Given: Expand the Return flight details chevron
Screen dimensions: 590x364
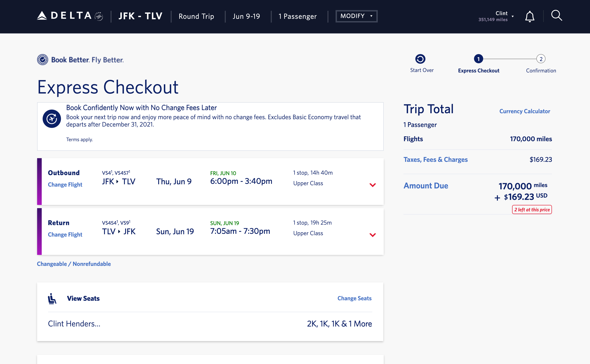Looking at the screenshot, I should (372, 235).
